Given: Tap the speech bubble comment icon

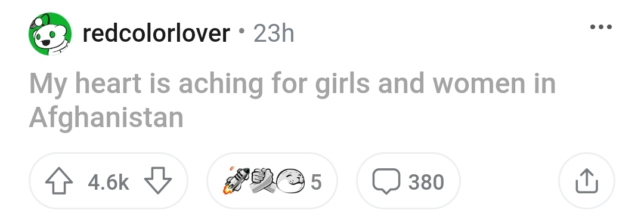Looking at the screenshot, I should tap(386, 181).
